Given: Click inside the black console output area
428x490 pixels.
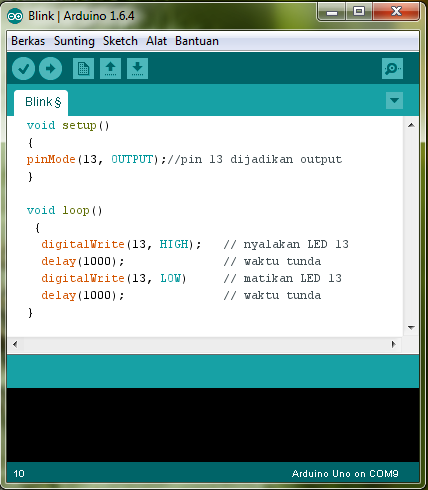Looking at the screenshot, I should pos(213,425).
